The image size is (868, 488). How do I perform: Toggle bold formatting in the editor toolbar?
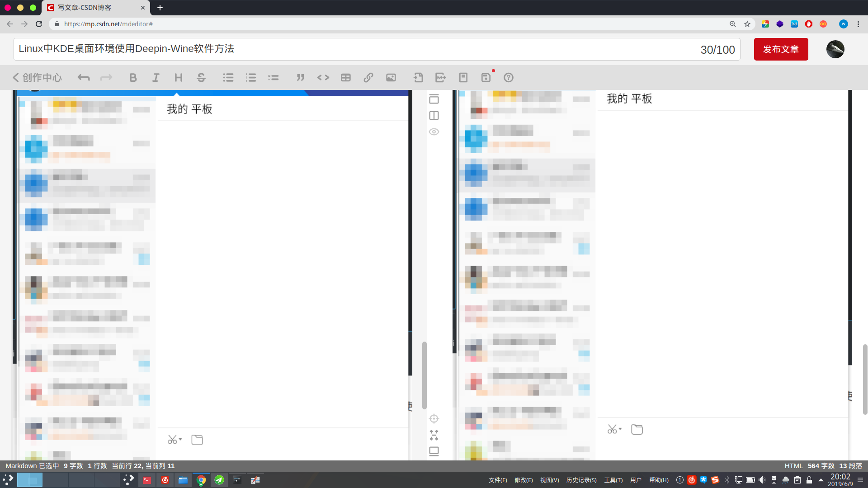(133, 77)
